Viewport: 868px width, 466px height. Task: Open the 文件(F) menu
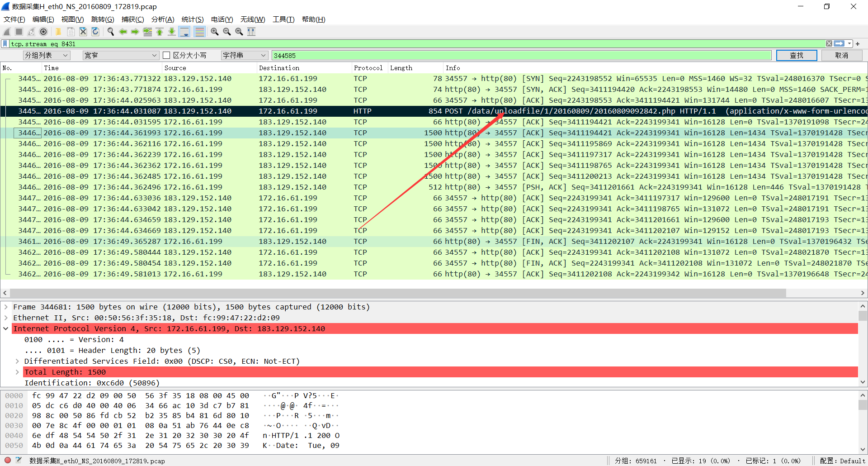click(14, 19)
